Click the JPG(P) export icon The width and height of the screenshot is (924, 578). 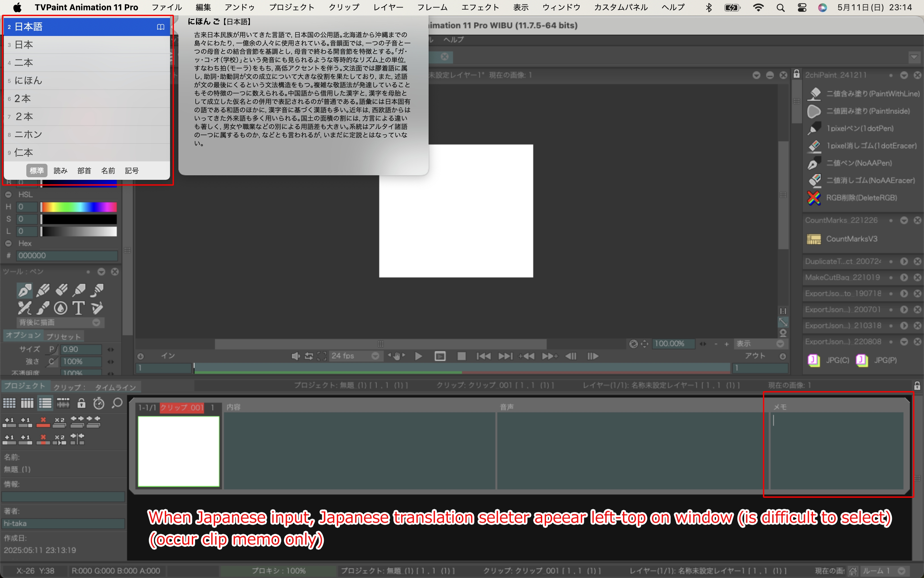coord(862,360)
